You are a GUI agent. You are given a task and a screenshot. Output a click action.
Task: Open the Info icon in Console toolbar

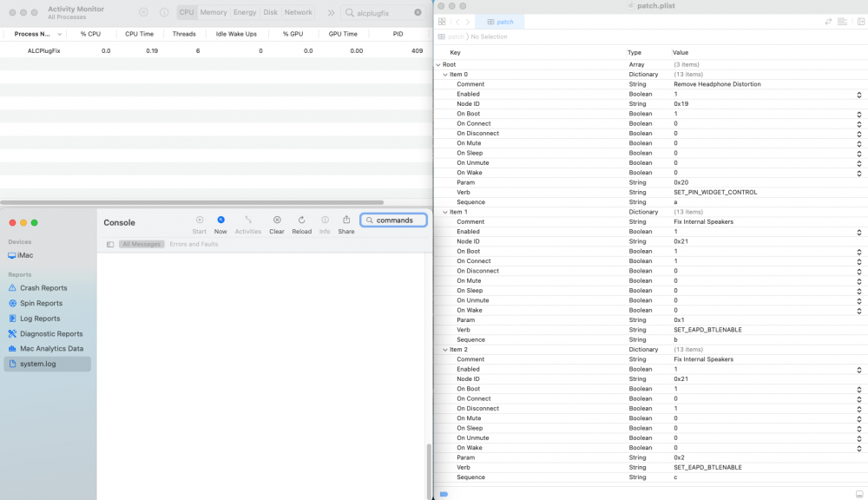(x=325, y=220)
